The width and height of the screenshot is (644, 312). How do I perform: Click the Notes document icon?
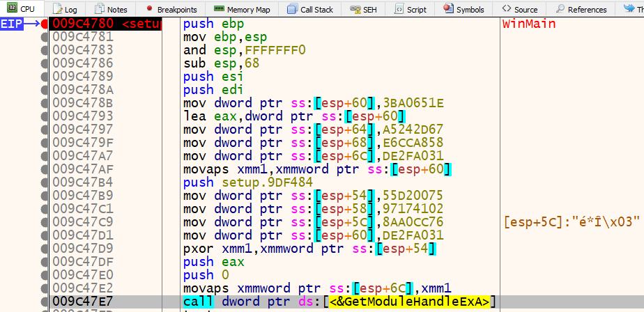coord(99,8)
